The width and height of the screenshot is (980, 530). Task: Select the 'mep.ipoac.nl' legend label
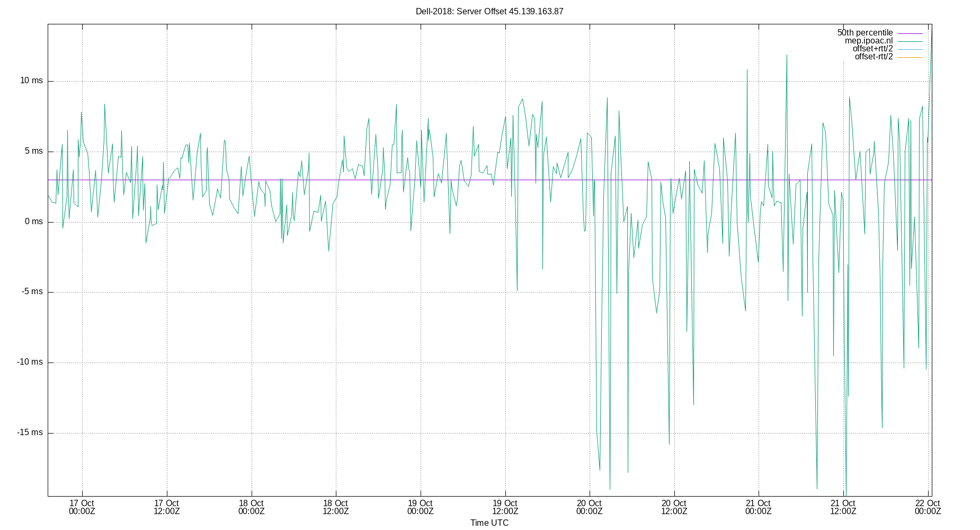[x=869, y=41]
